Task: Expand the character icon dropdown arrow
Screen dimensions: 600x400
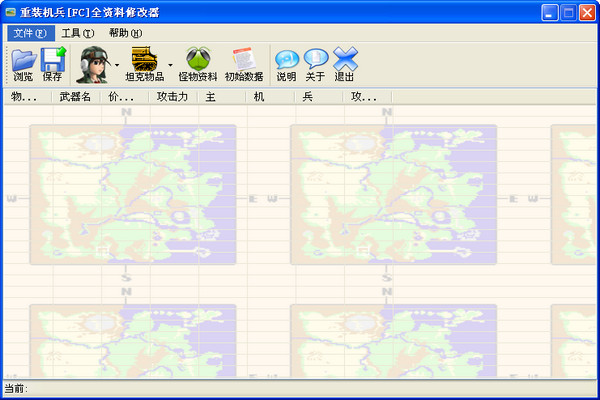Action: pyautogui.click(x=117, y=65)
